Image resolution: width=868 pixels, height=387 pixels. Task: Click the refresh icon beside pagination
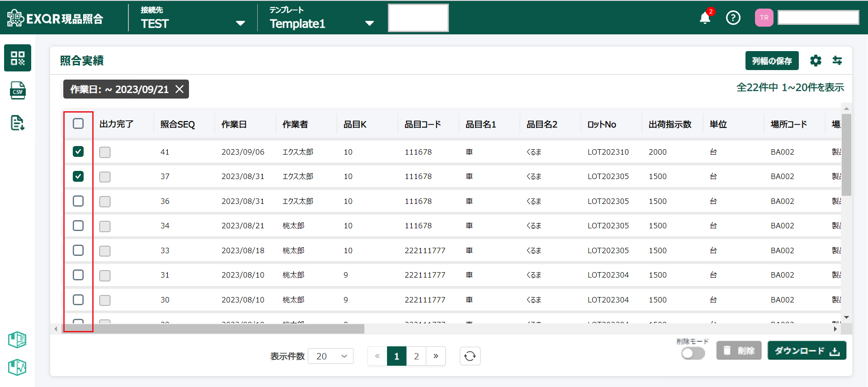470,356
